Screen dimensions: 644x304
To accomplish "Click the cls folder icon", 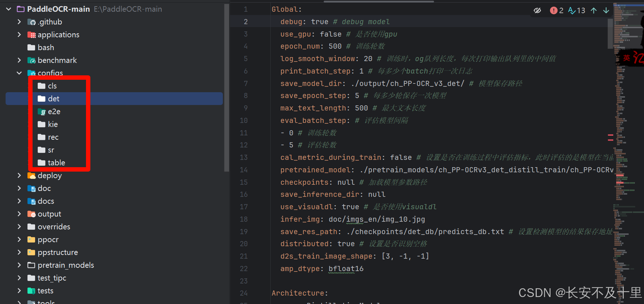I will pos(42,86).
